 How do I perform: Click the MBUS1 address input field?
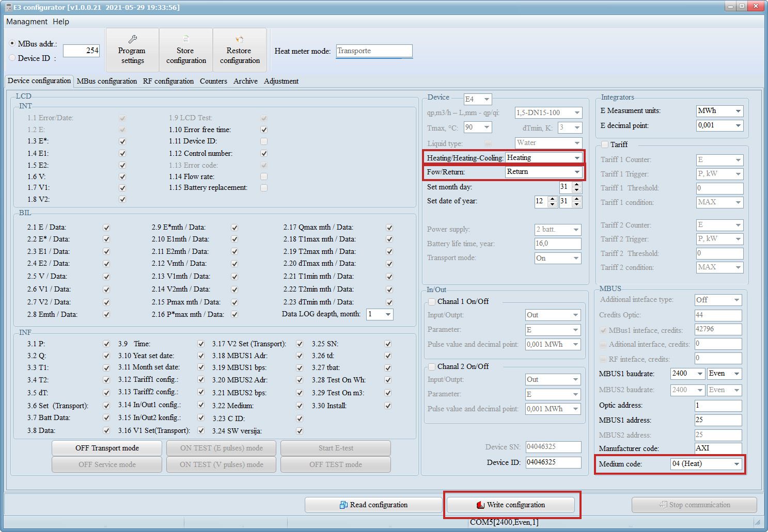(718, 420)
